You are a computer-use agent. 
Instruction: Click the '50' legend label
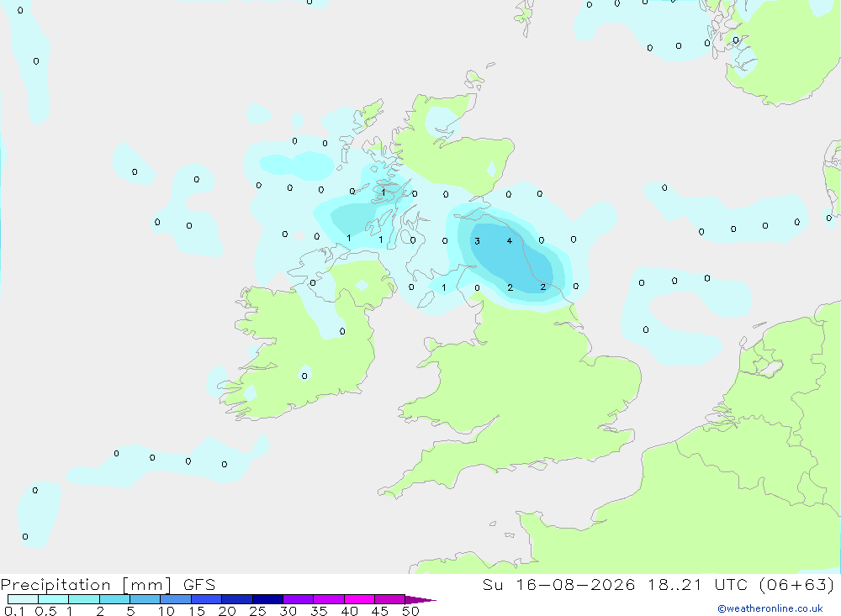coord(410,611)
